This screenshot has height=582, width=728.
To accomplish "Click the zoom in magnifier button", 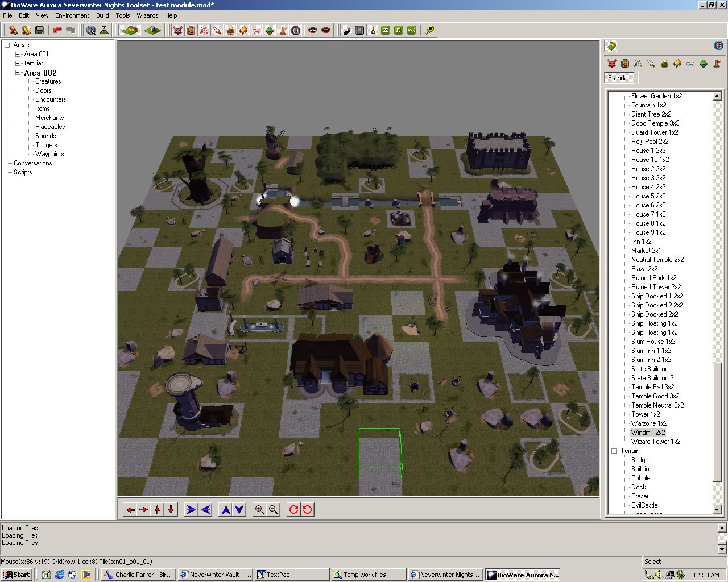I will tap(259, 510).
